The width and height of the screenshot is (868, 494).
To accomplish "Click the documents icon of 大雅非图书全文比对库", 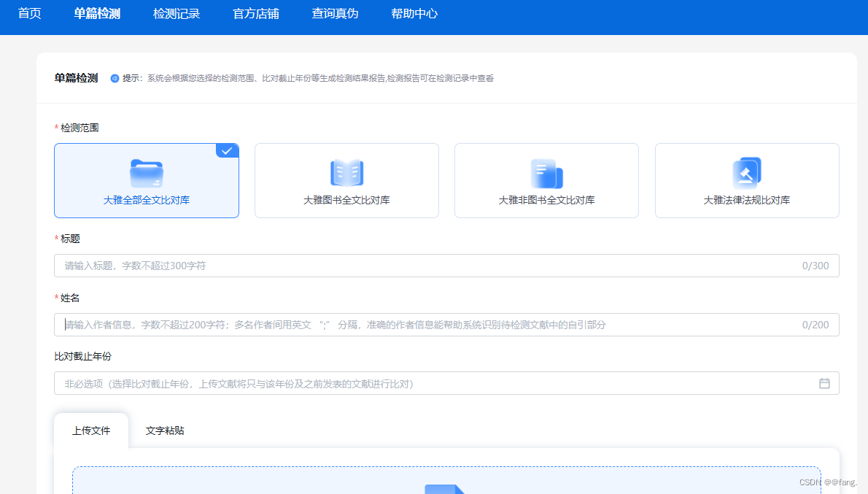I will click(546, 174).
